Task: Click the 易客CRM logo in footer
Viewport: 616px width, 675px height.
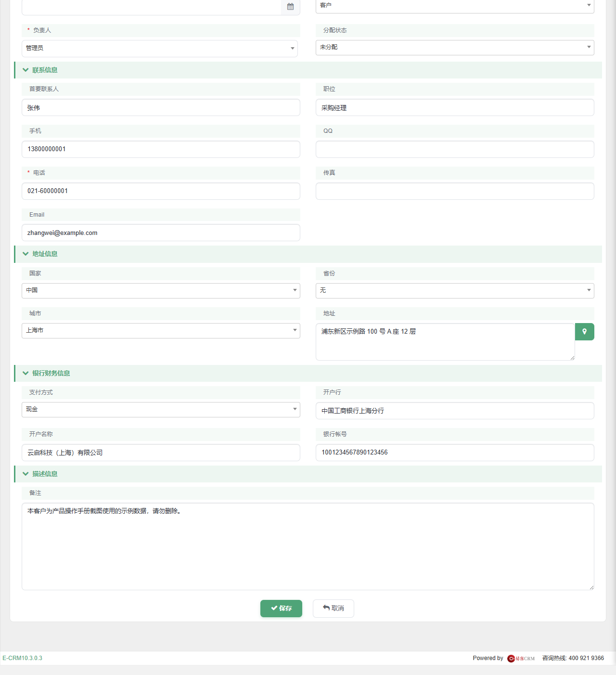Action: [521, 658]
